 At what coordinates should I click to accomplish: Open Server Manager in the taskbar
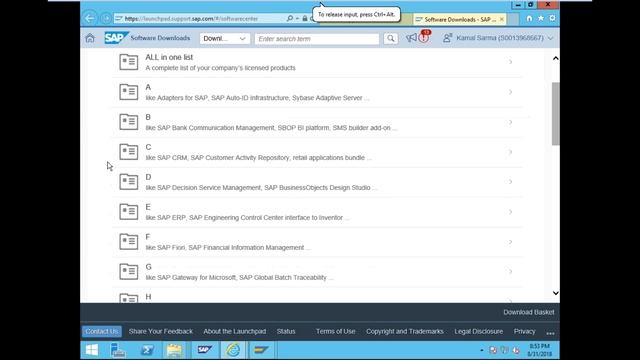click(118, 350)
